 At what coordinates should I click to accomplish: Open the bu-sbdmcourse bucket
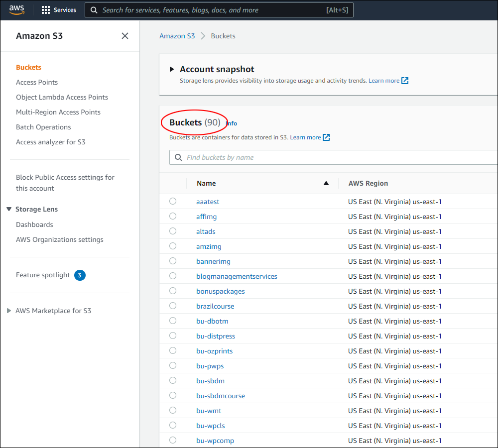(x=221, y=396)
